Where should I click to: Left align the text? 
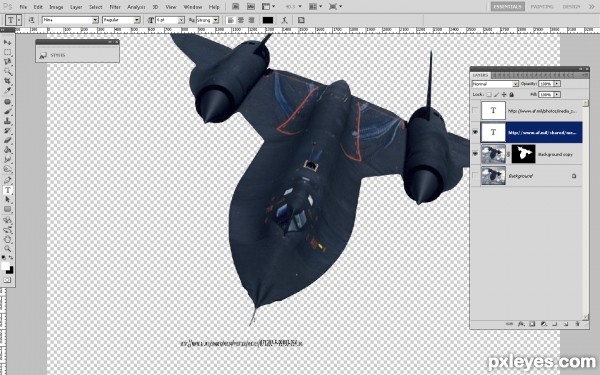point(231,20)
